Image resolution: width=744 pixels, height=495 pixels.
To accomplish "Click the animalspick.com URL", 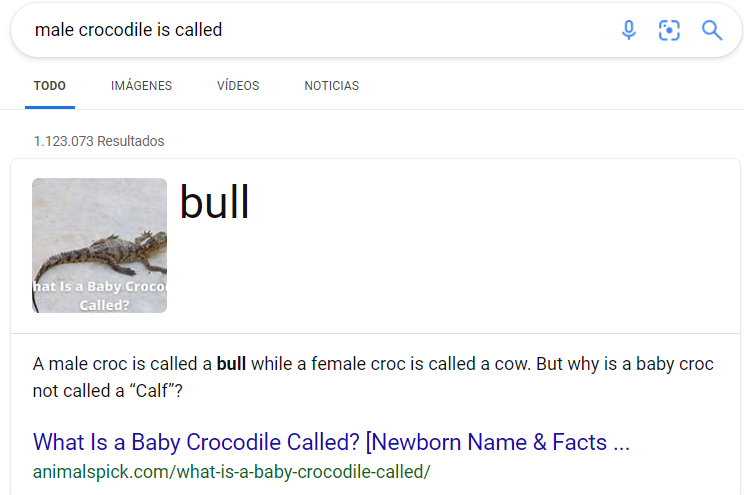I will [232, 472].
